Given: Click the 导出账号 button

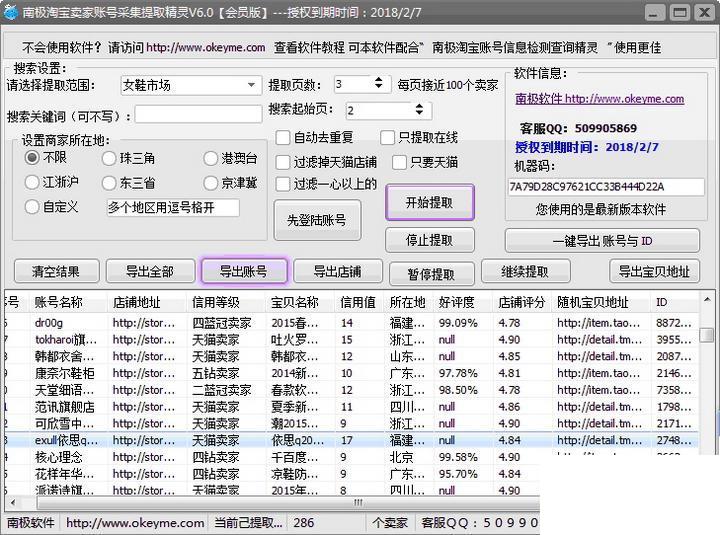Looking at the screenshot, I should (x=244, y=271).
